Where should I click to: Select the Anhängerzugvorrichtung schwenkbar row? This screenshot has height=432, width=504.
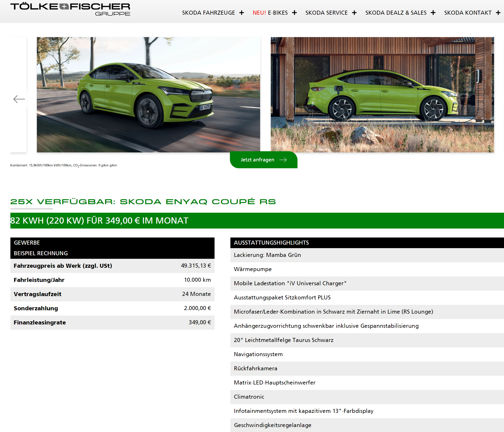coord(367,326)
